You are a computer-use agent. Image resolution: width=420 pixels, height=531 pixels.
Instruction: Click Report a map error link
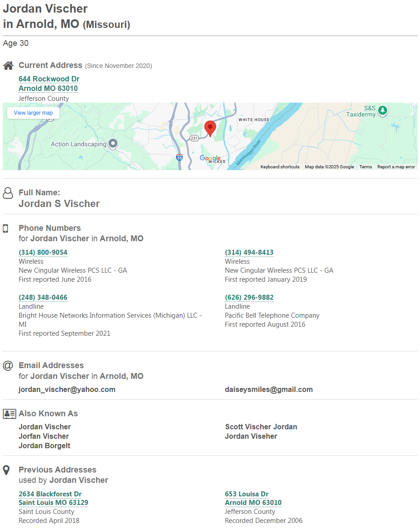tap(396, 167)
